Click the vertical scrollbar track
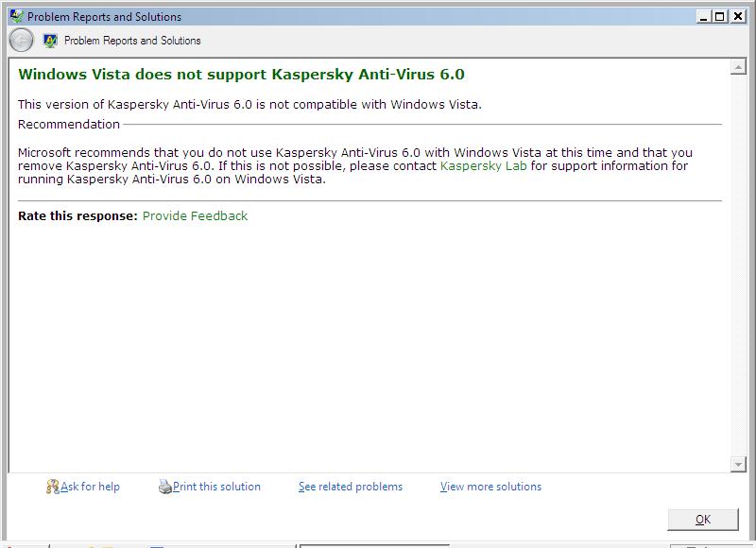Viewport: 756px width, 548px height. [x=738, y=265]
